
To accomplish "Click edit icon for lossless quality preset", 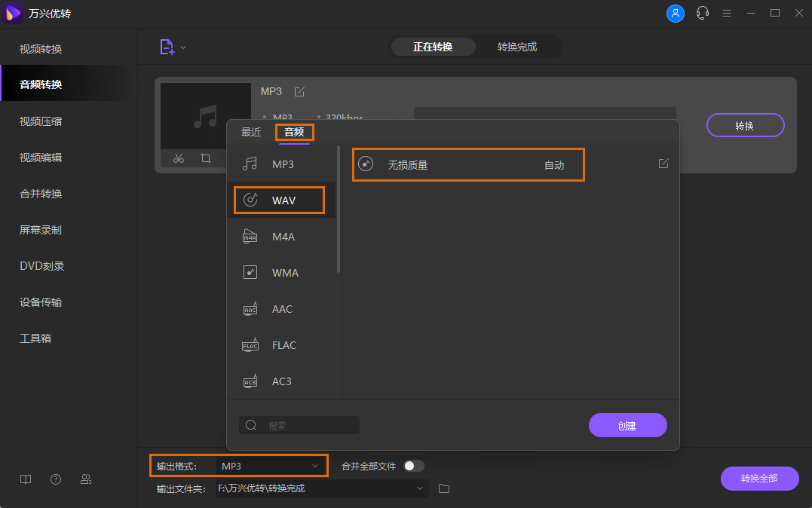I will coord(663,164).
